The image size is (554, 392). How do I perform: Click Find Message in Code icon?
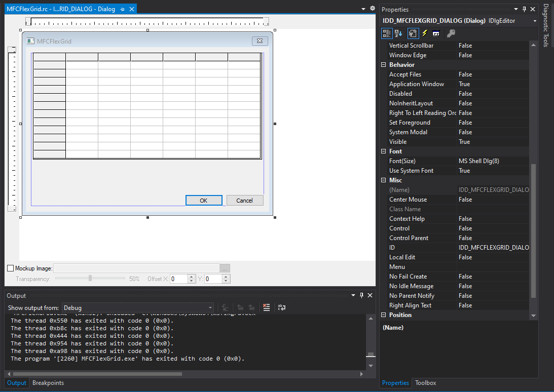(225, 307)
